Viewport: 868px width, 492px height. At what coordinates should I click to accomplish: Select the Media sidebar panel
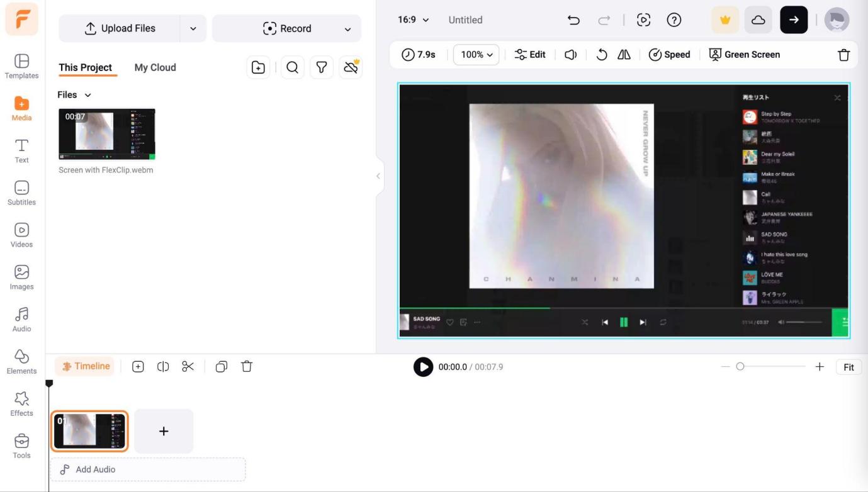point(21,109)
